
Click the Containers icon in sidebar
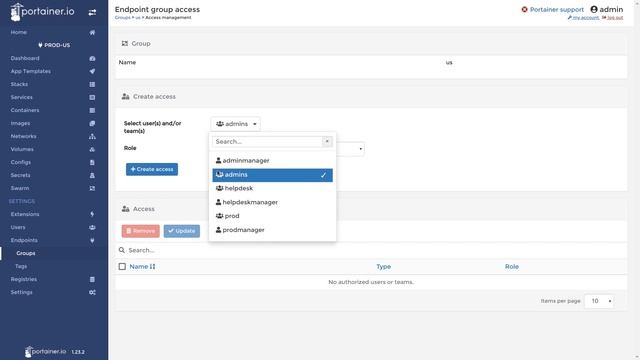(92, 111)
